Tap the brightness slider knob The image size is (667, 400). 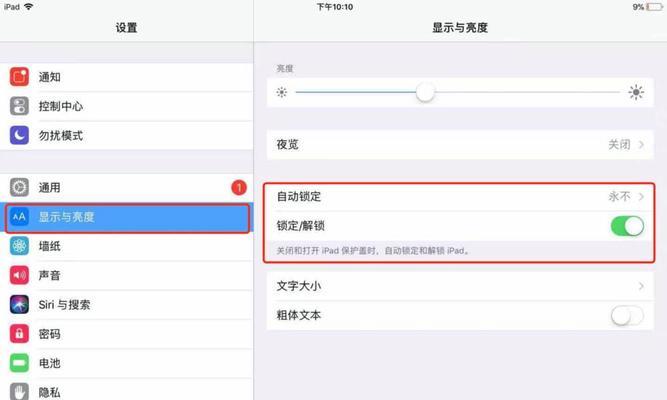[425, 92]
